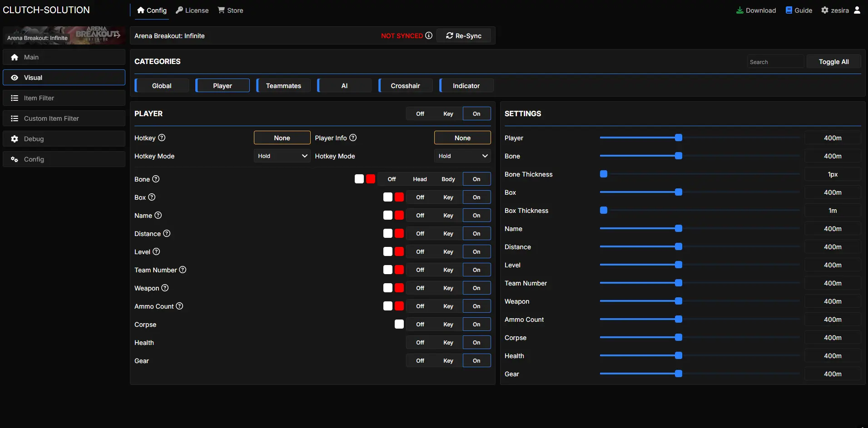Click the Search input field
The height and width of the screenshot is (428, 868).
pos(775,62)
